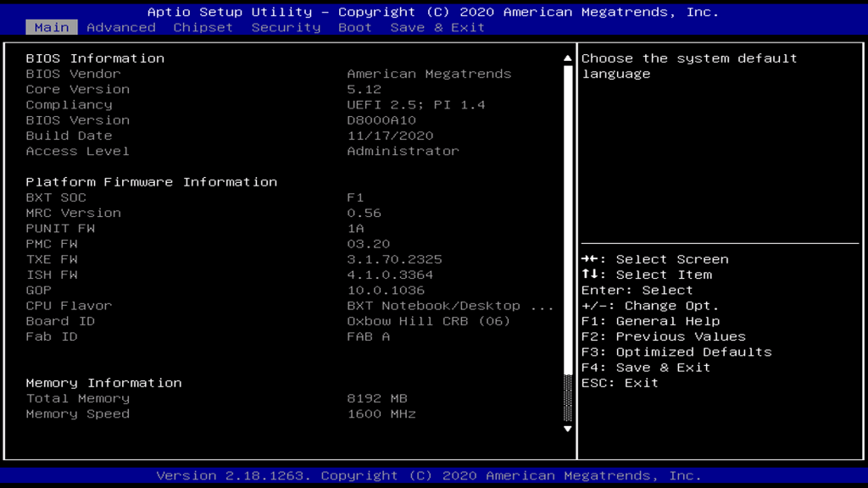Click the build date 11/17/2020
Screen dimensions: 868x488
(390, 136)
